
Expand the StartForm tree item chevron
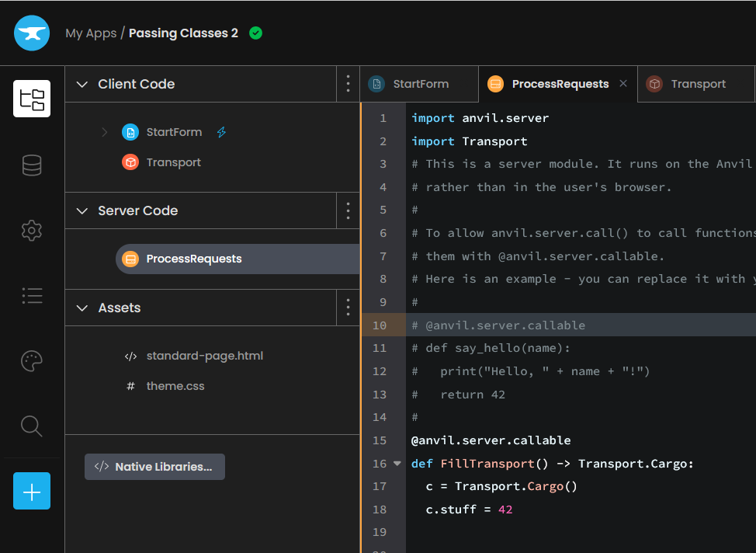coord(105,132)
